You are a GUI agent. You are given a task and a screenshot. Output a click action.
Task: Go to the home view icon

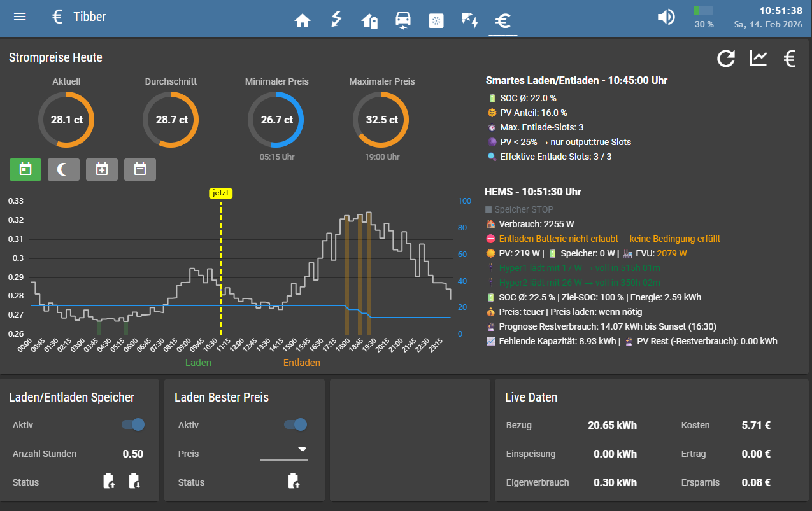click(303, 21)
